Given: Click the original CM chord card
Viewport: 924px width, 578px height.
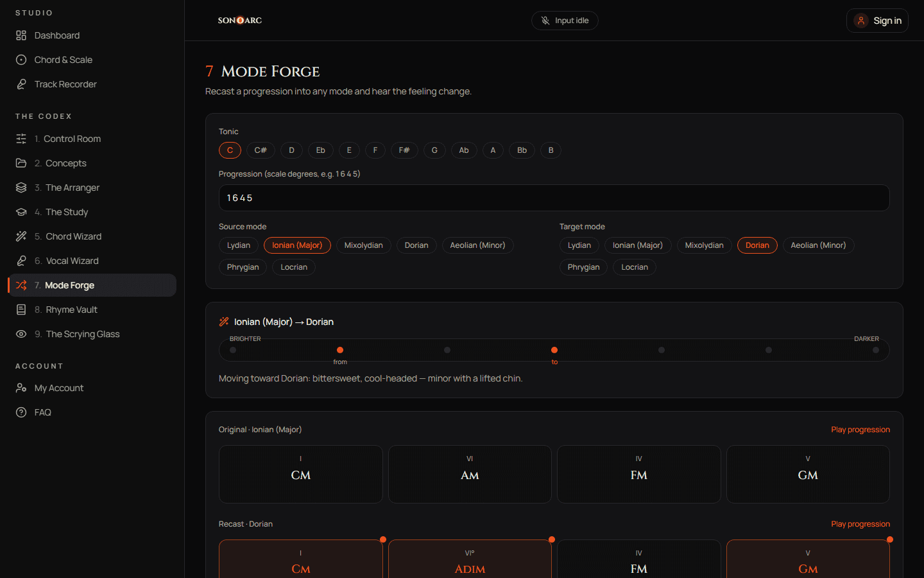Looking at the screenshot, I should pos(301,474).
